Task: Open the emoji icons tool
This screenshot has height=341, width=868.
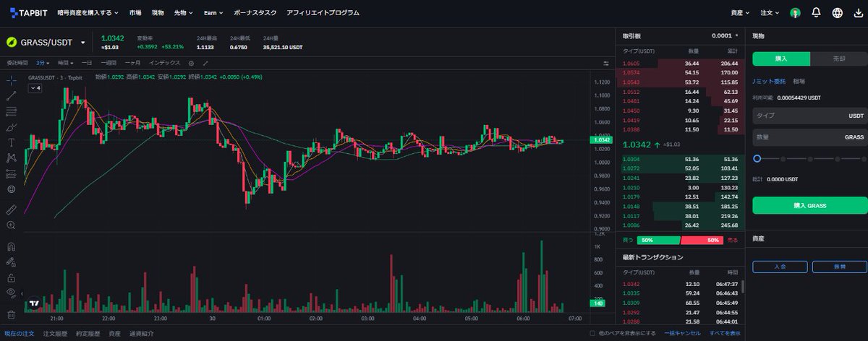Action: pyautogui.click(x=11, y=189)
